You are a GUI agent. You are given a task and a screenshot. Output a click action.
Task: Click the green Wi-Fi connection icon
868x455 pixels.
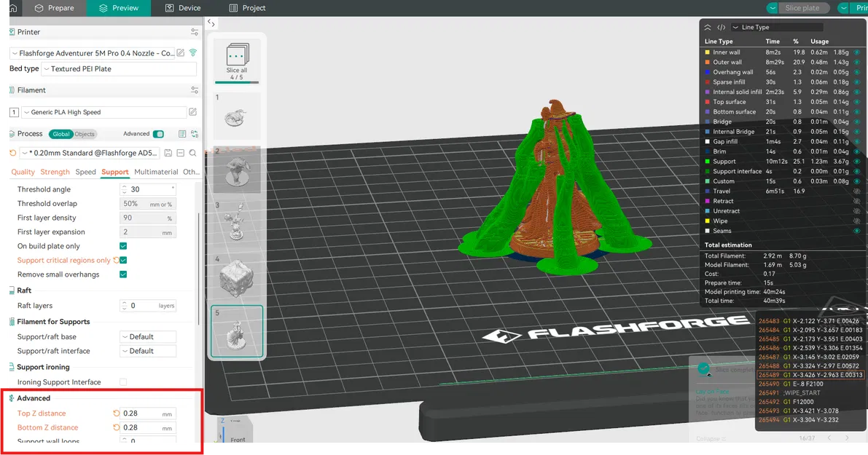(x=192, y=53)
